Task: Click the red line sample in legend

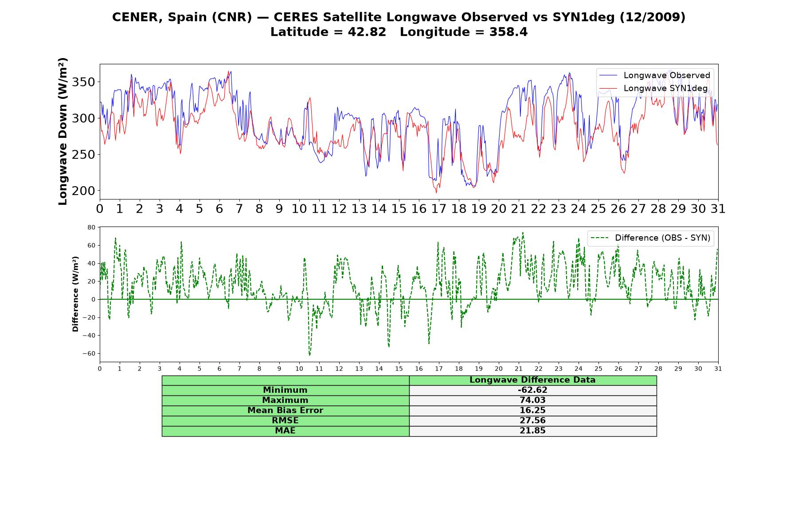Action: point(608,89)
